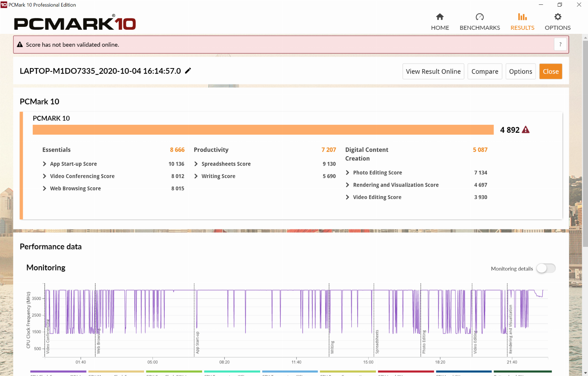Viewport: 588px width, 376px height.
Task: Click the Performance data heading
Action: [x=51, y=246]
